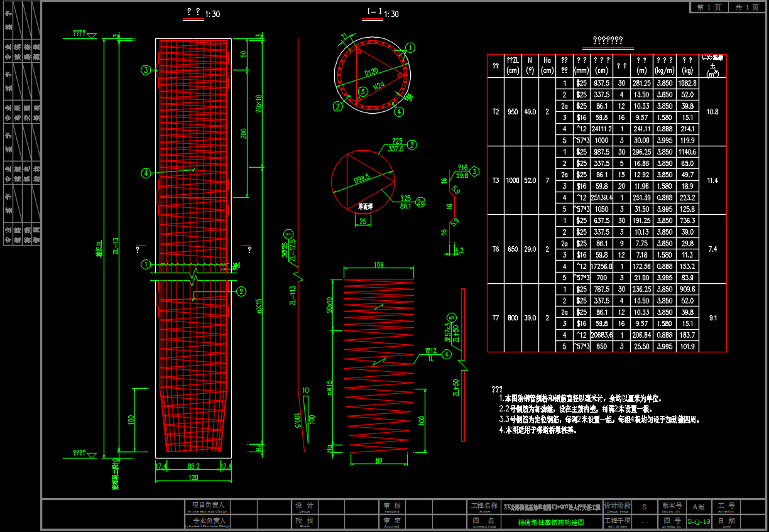Select the T2 row label in table
Viewport: 769px width, 532px height.
(x=496, y=112)
